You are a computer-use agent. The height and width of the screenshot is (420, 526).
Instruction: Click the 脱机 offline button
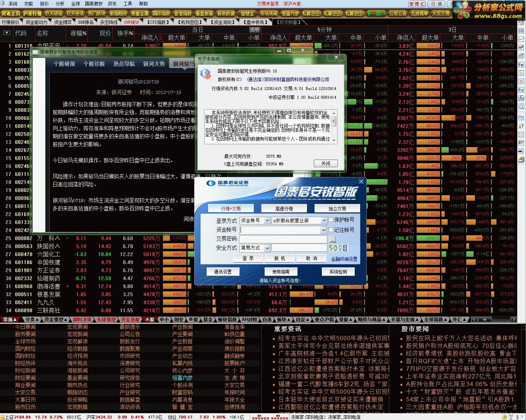[x=280, y=258]
